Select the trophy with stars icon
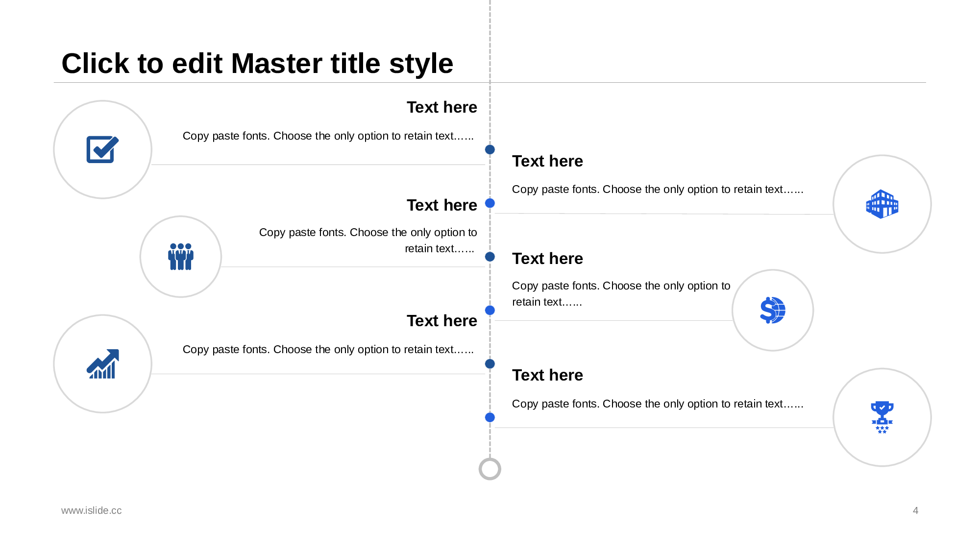The height and width of the screenshot is (551, 980). pos(882,417)
